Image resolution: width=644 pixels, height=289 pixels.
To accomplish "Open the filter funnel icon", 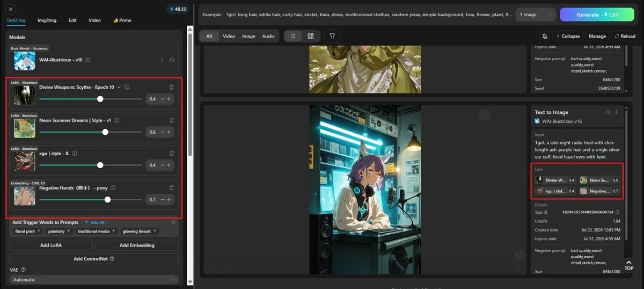I will click(x=332, y=36).
